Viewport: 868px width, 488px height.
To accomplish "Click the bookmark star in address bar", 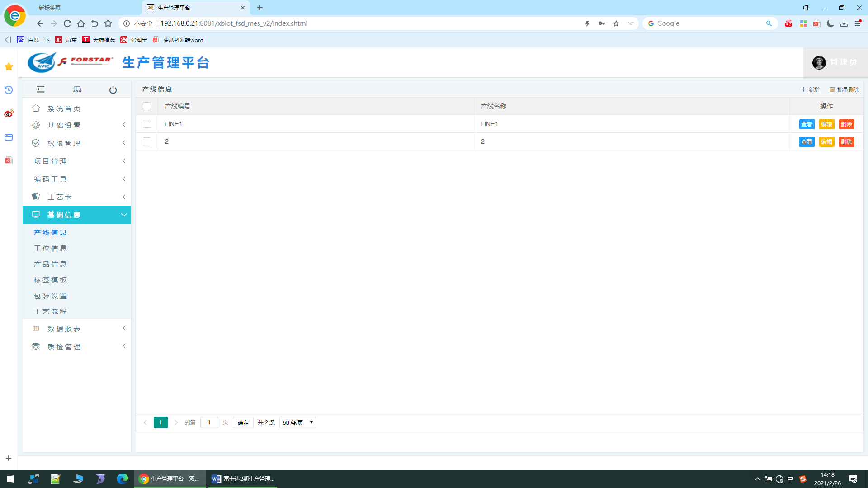I will [616, 23].
